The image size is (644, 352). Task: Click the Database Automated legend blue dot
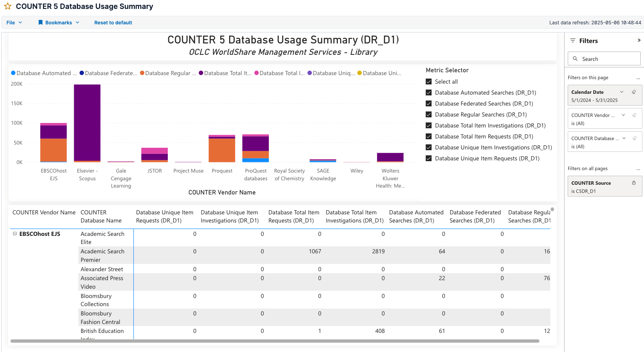pyautogui.click(x=13, y=73)
